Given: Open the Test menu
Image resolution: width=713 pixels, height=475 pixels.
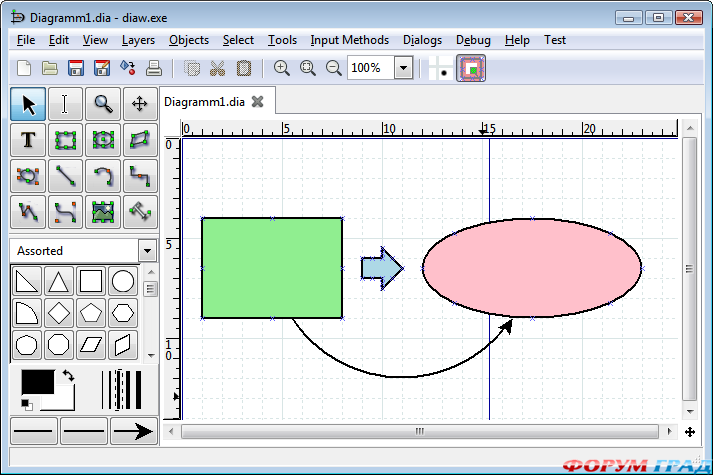Looking at the screenshot, I should coord(555,40).
